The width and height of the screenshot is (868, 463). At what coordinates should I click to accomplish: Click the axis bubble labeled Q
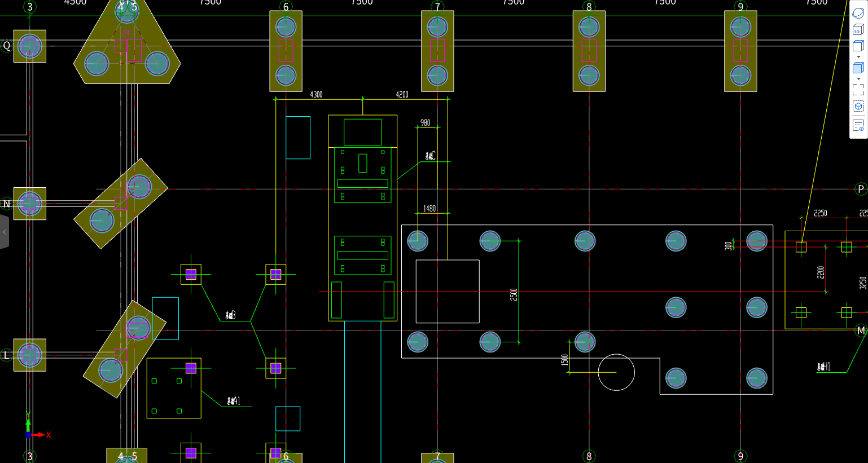7,46
